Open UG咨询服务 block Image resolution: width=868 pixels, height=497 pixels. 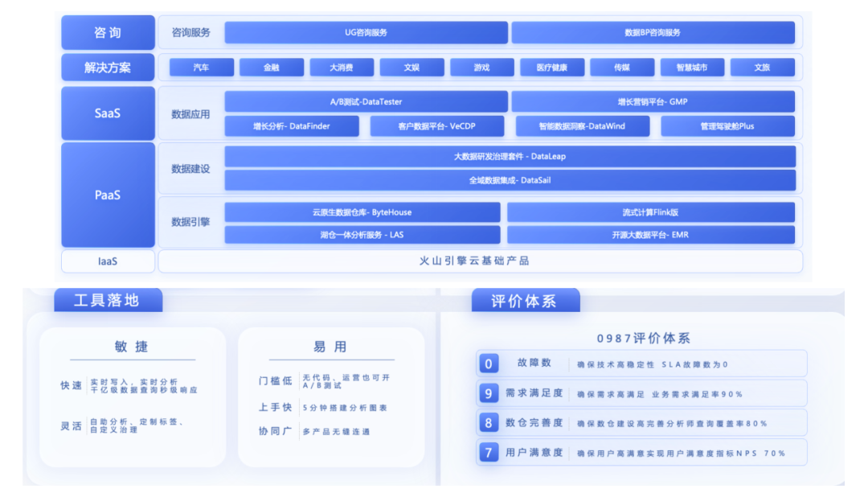click(366, 33)
